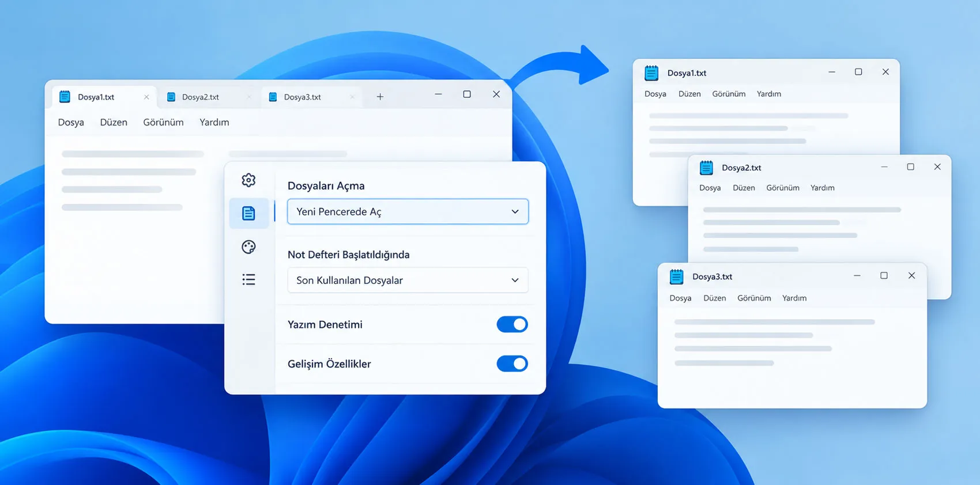Screen dimensions: 980x485
Task: Click the Dosyaları Açma heading
Action: [x=326, y=185]
